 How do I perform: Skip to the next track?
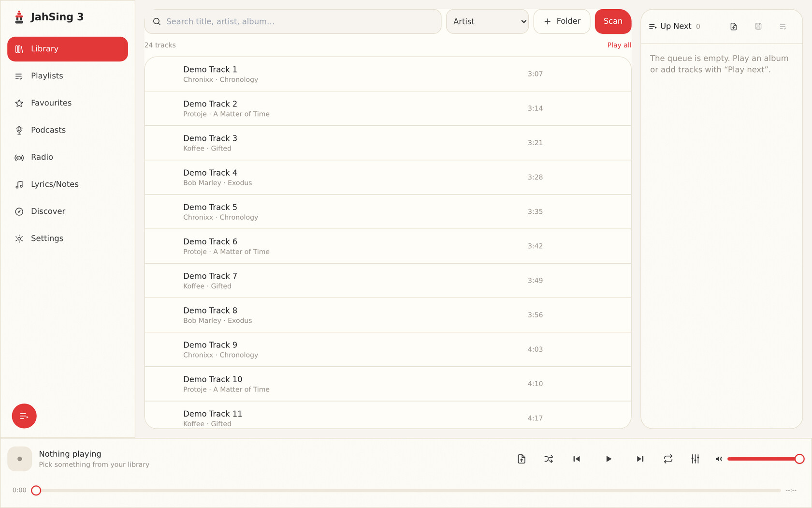640,459
